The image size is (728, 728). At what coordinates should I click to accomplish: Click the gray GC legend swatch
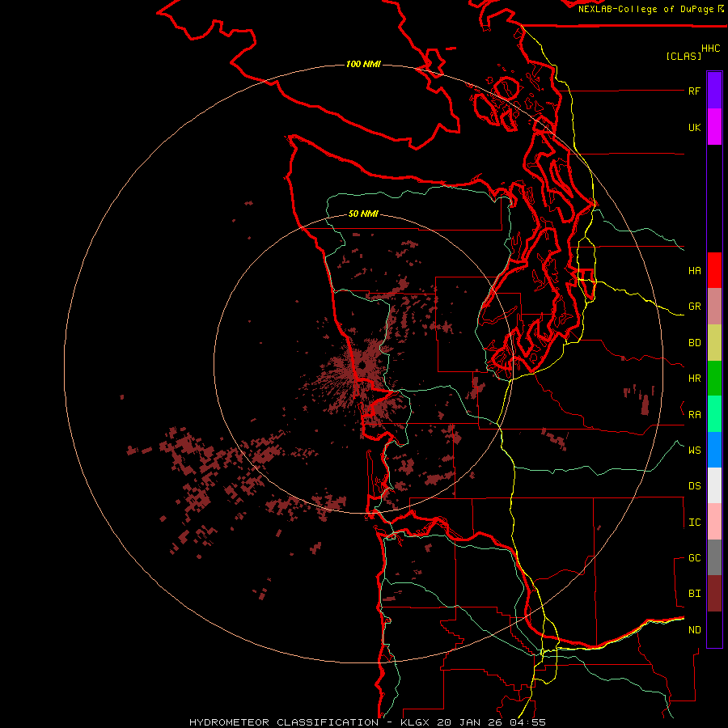coord(714,557)
